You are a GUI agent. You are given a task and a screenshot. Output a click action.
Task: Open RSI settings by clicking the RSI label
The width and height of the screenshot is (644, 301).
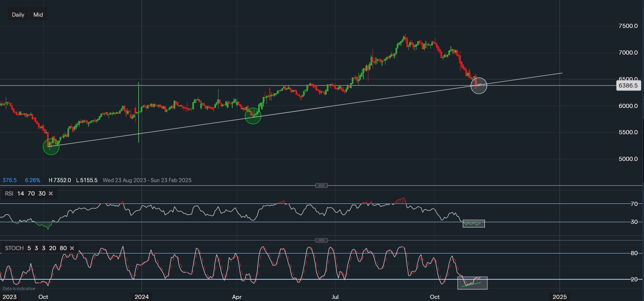pyautogui.click(x=8, y=193)
